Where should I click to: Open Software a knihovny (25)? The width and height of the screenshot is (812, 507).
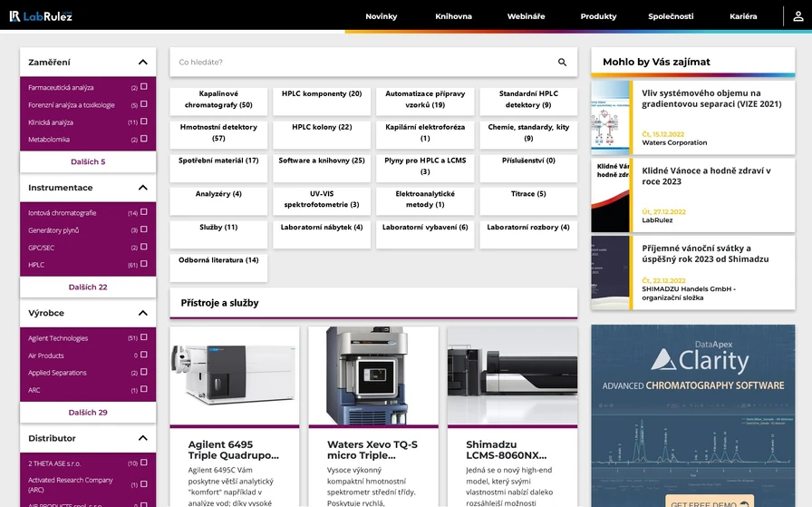point(322,168)
